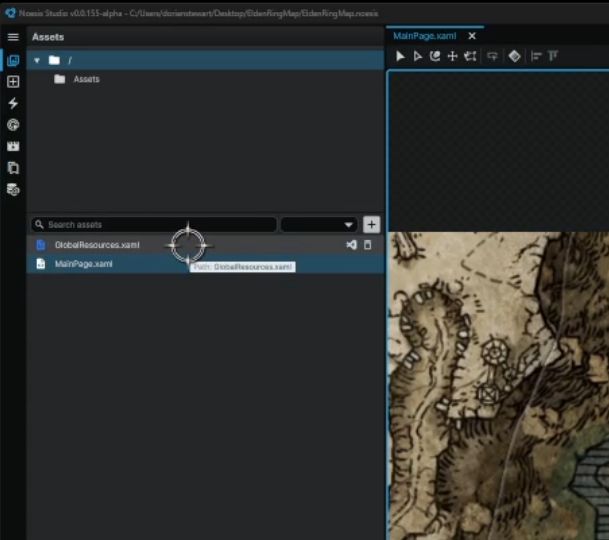Image resolution: width=609 pixels, height=540 pixels.
Task: Focus the Search assets field
Action: pos(154,225)
